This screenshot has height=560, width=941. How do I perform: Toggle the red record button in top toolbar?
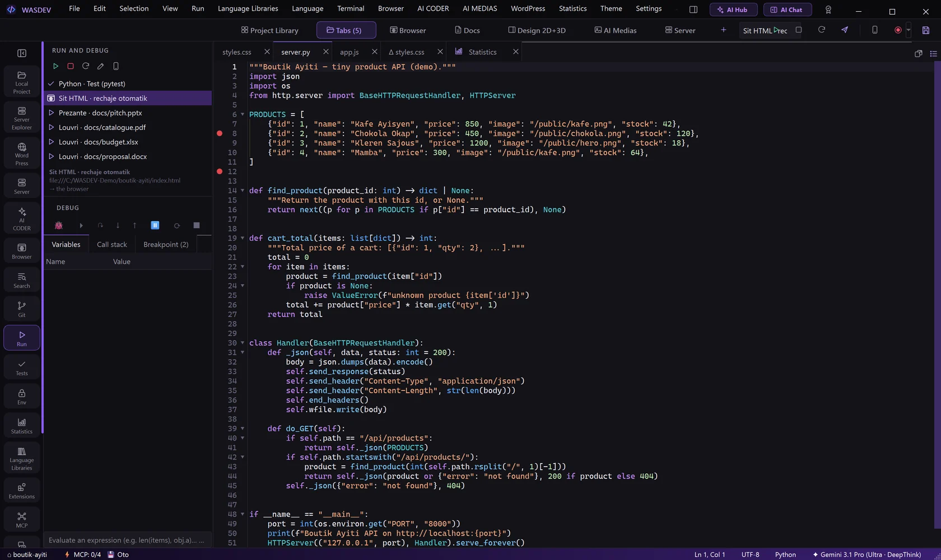[x=898, y=30]
